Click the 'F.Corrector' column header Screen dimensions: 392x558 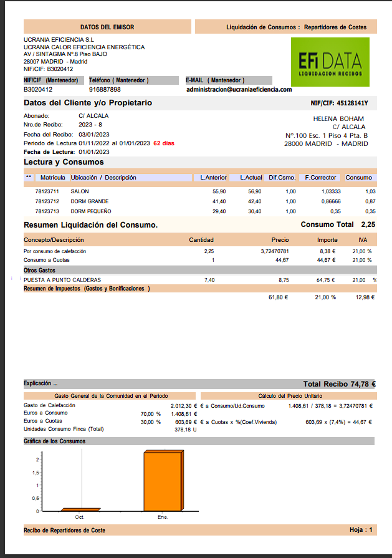(320, 178)
